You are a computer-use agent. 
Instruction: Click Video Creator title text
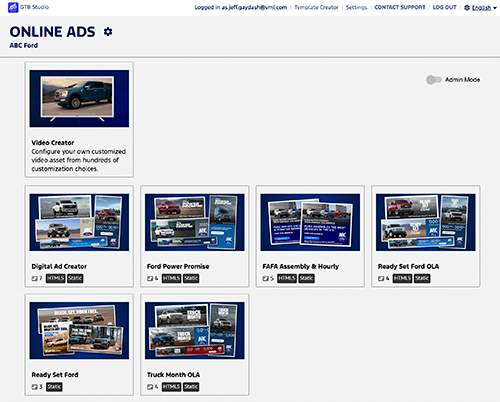(x=53, y=143)
